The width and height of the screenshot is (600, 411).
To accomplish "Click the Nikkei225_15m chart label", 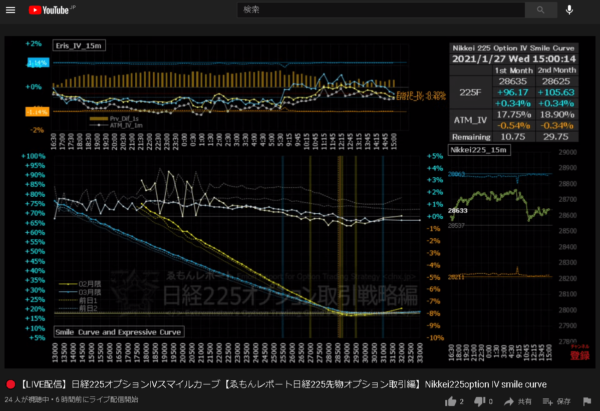I will 478,148.
